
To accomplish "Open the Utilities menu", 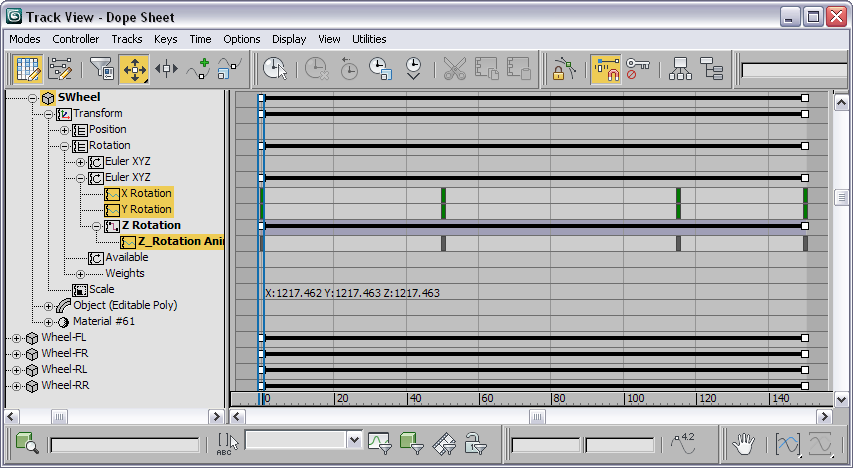I will (x=369, y=39).
